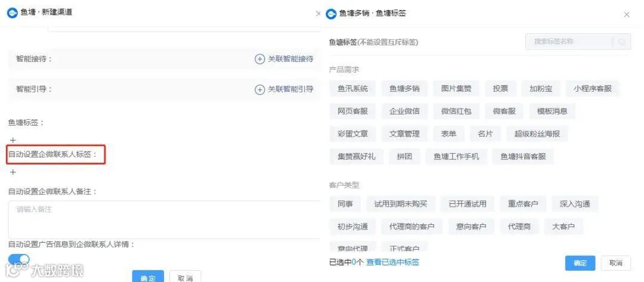This screenshot has width=644, height=282.
Task: Select the 集赞赢好礼 tag
Action: click(x=357, y=157)
